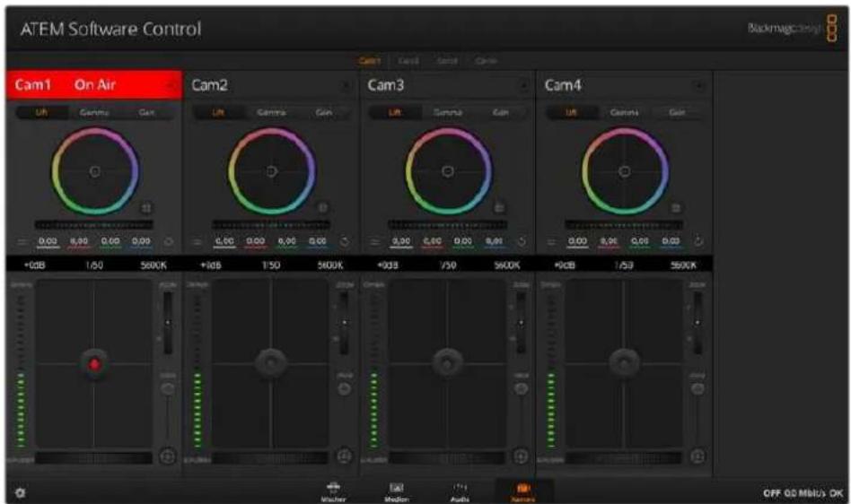The width and height of the screenshot is (851, 504).
Task: Click Cam4's 1/50 shutter value
Action: [x=624, y=265]
